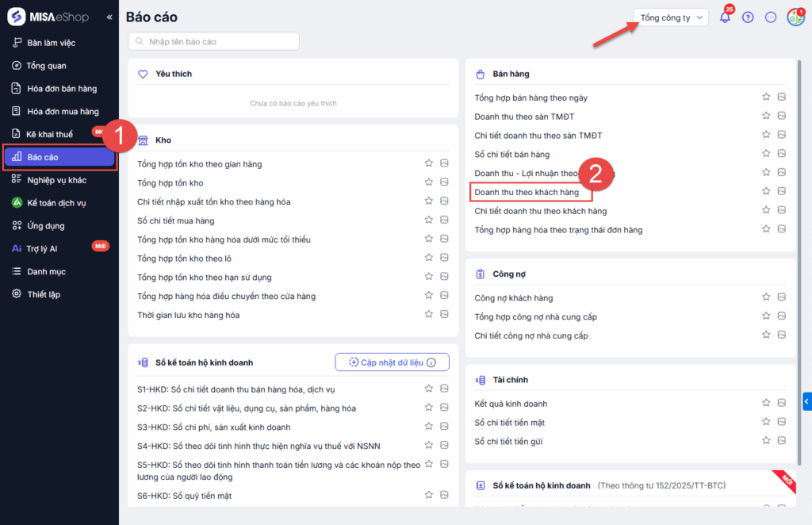Star Tổng hợp bán hàng theo ngày
812x525 pixels.
766,97
